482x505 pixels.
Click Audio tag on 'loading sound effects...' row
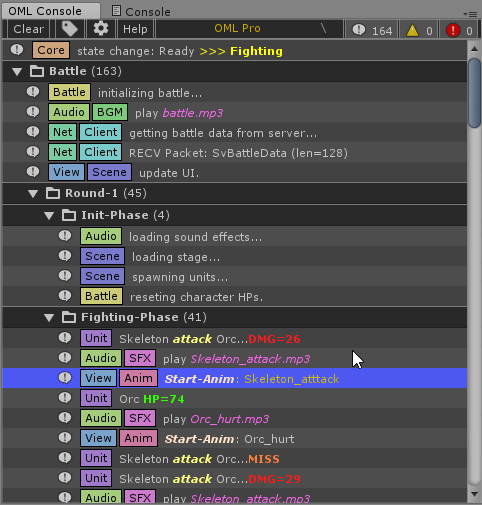pos(101,236)
